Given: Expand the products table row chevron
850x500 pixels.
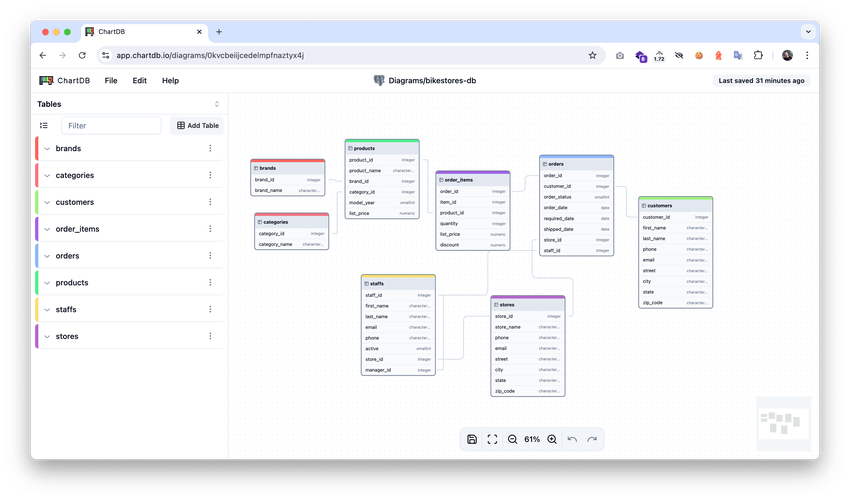Looking at the screenshot, I should [47, 283].
